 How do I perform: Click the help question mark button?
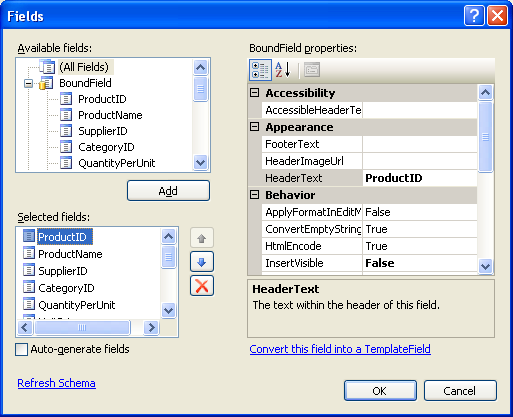(474, 16)
